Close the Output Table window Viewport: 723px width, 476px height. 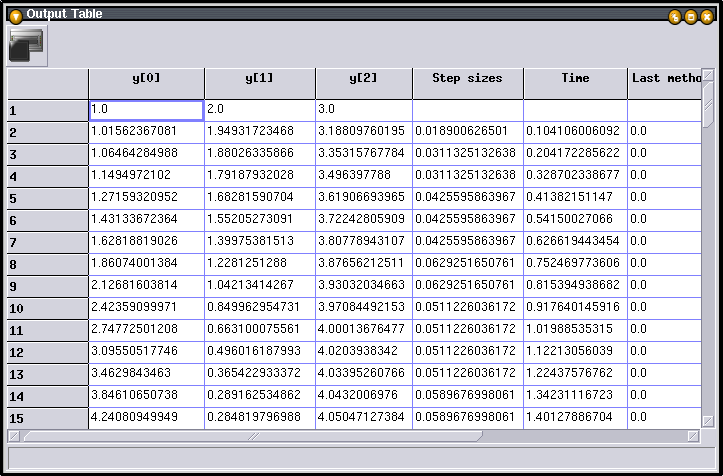(x=706, y=15)
